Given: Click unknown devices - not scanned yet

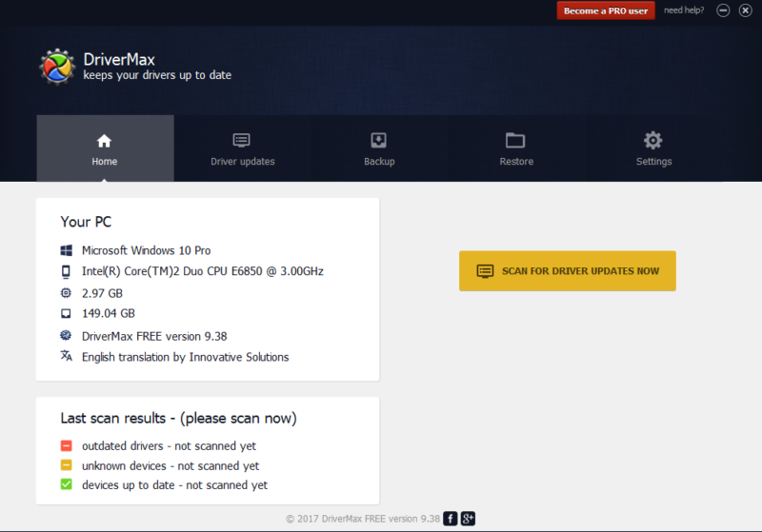Looking at the screenshot, I should [170, 466].
